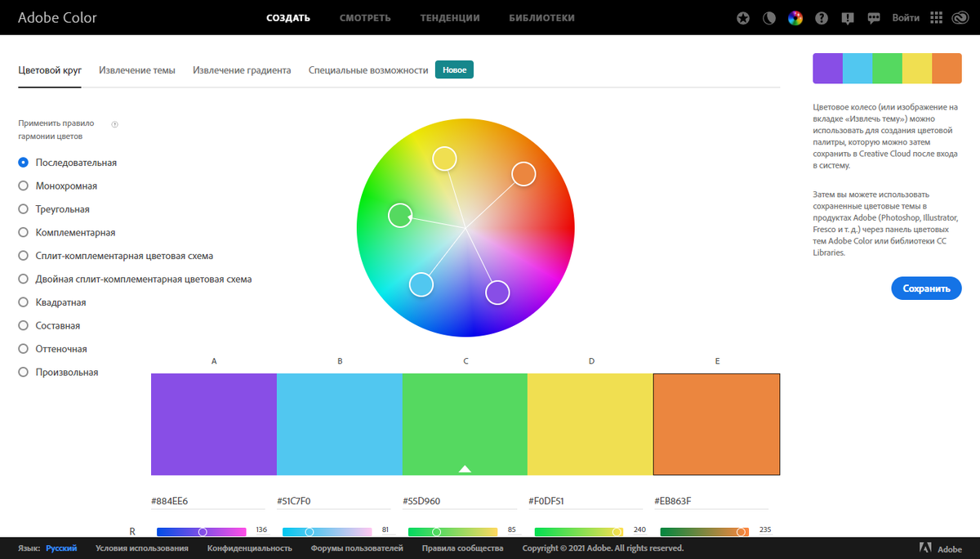Open Специальные возможности tab

(368, 70)
